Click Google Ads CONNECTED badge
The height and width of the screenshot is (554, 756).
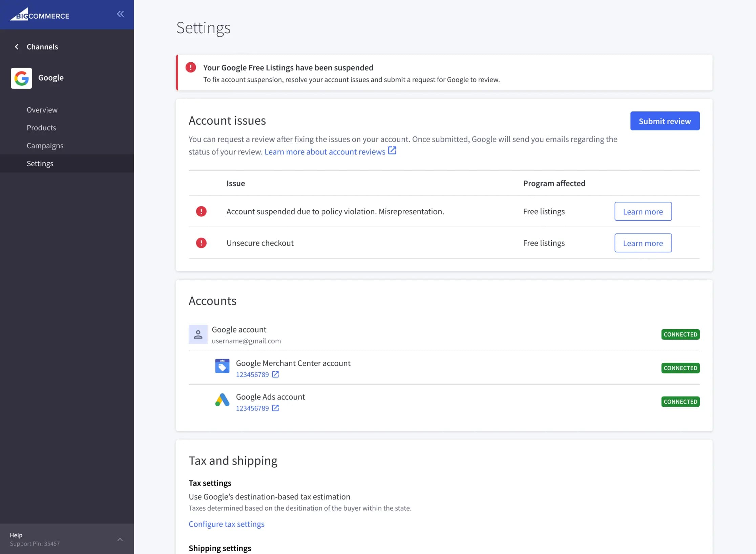point(680,402)
